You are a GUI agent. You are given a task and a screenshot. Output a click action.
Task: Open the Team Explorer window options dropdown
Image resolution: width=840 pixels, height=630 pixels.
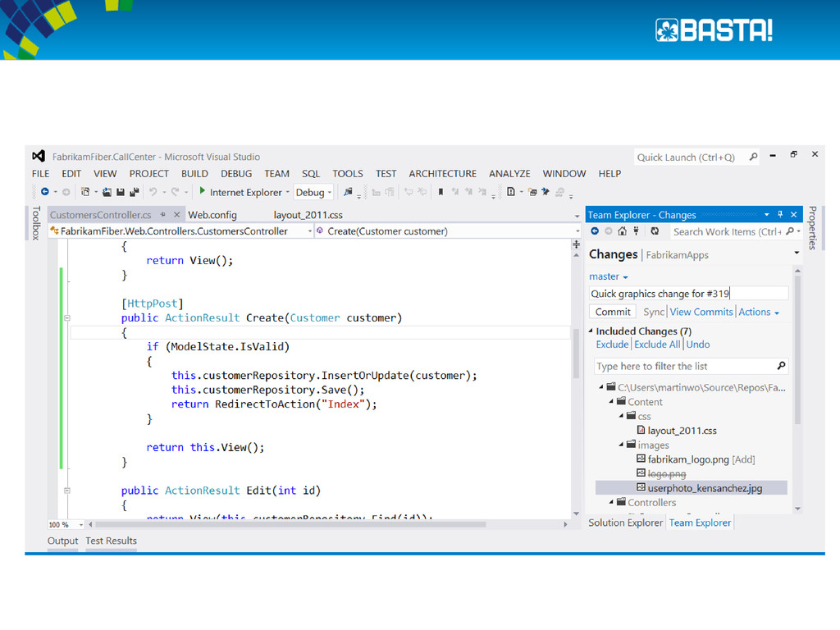pos(766,214)
